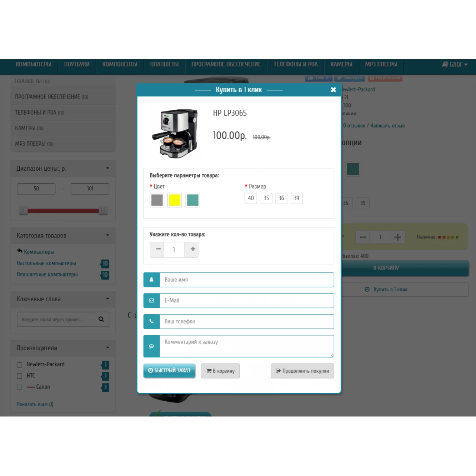
Task: Click the phone icon beside telephone field
Action: [x=152, y=321]
